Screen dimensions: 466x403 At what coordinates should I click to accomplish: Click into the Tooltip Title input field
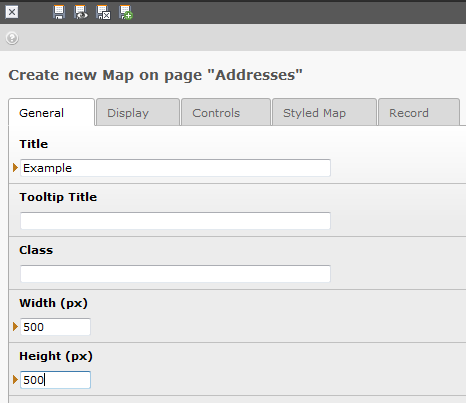click(x=175, y=221)
